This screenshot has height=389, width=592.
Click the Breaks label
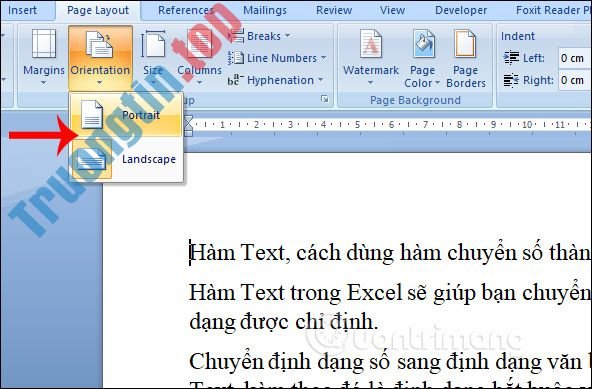click(x=264, y=36)
